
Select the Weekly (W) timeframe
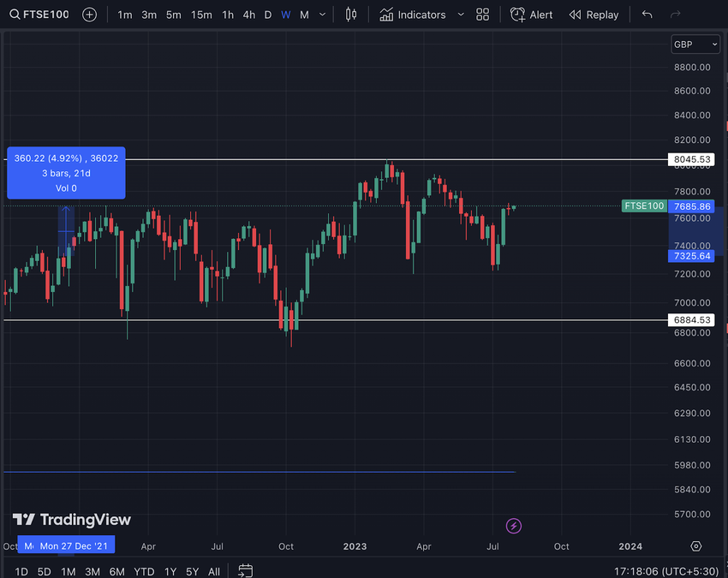(285, 15)
